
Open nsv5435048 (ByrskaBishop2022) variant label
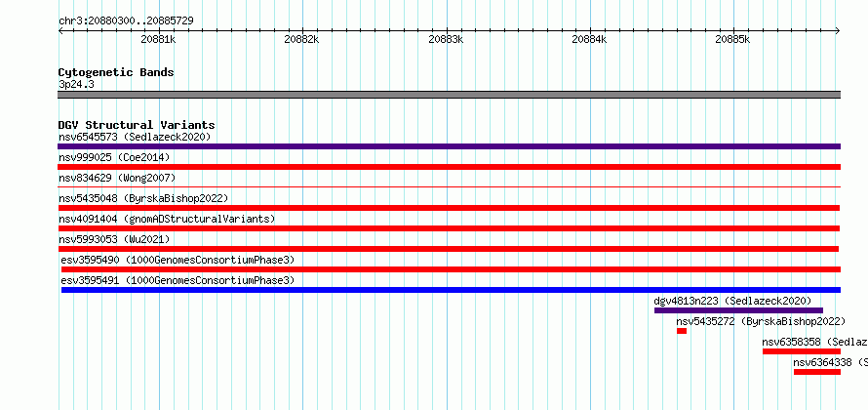(x=143, y=198)
